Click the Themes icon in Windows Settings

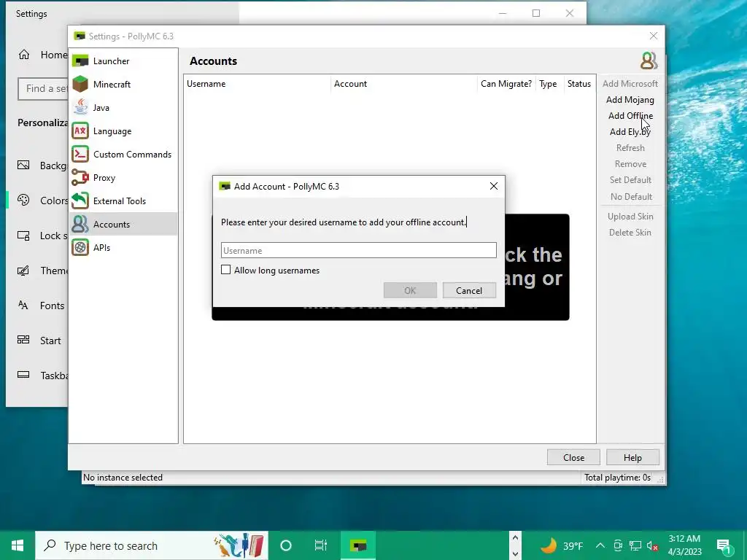23,271
